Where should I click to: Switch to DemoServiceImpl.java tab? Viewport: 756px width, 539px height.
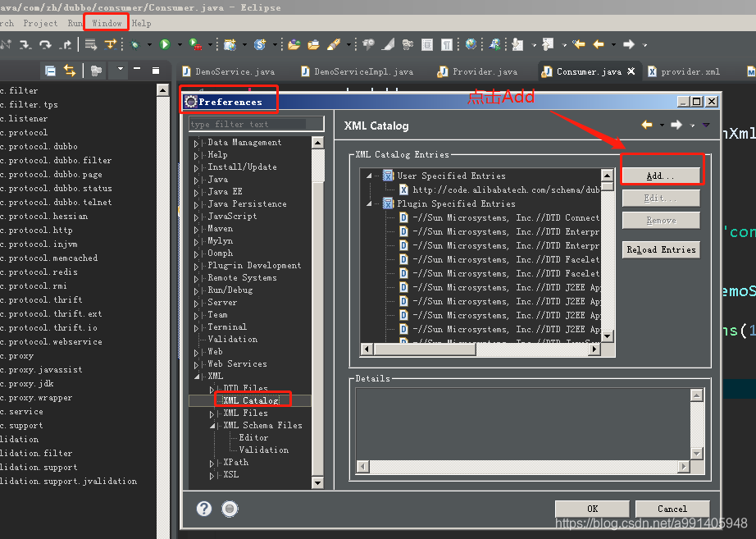tap(358, 71)
